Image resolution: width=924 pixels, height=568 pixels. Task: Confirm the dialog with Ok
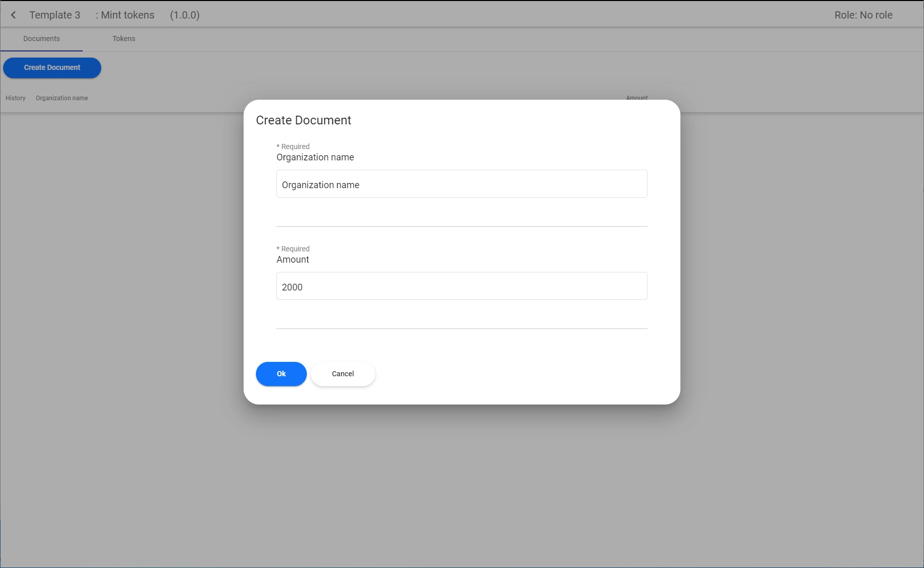point(281,374)
